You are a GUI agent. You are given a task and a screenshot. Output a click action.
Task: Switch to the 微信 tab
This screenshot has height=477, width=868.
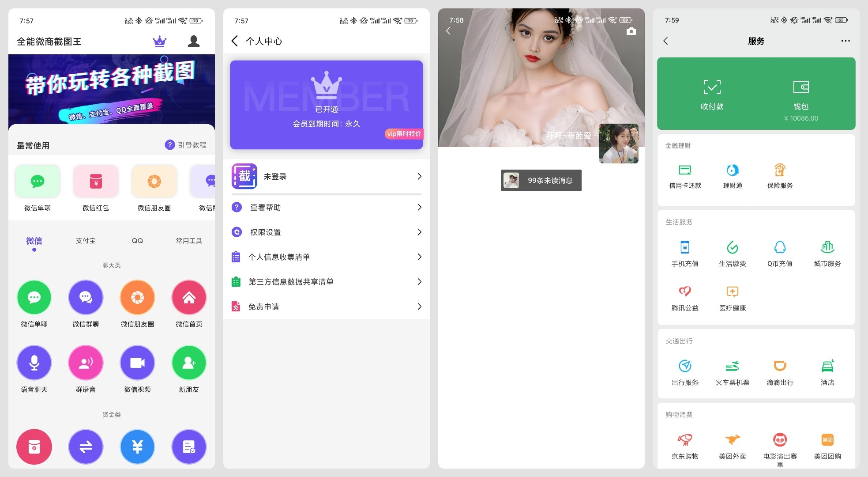pyautogui.click(x=34, y=241)
